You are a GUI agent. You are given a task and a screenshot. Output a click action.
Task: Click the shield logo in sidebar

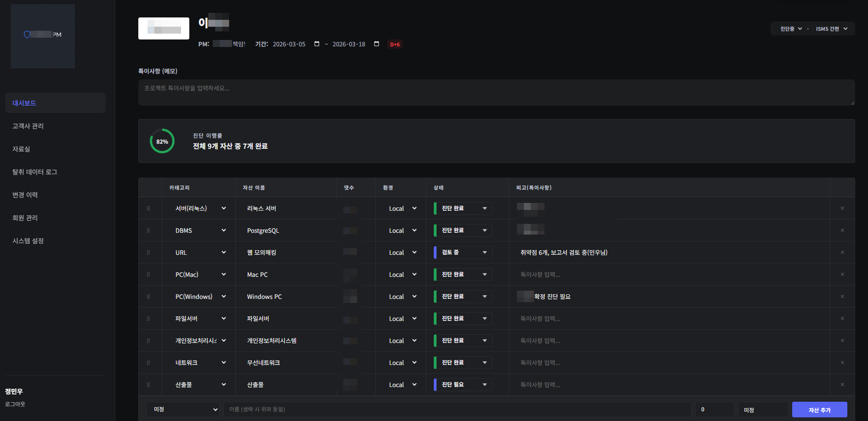(27, 34)
